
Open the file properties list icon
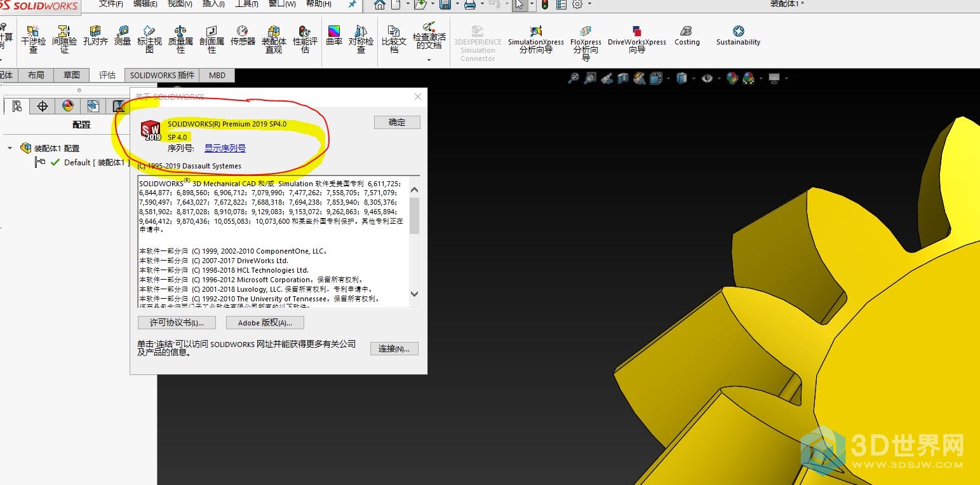561,5
